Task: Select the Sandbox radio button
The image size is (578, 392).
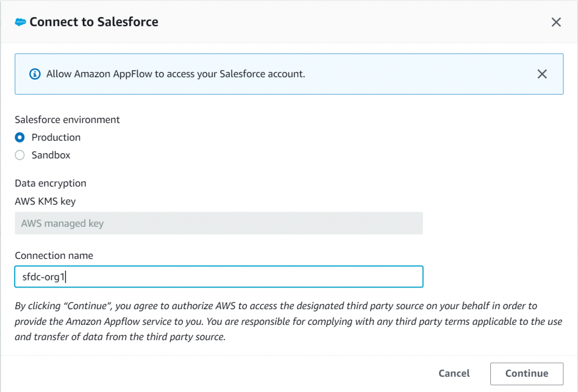Action: pyautogui.click(x=20, y=155)
